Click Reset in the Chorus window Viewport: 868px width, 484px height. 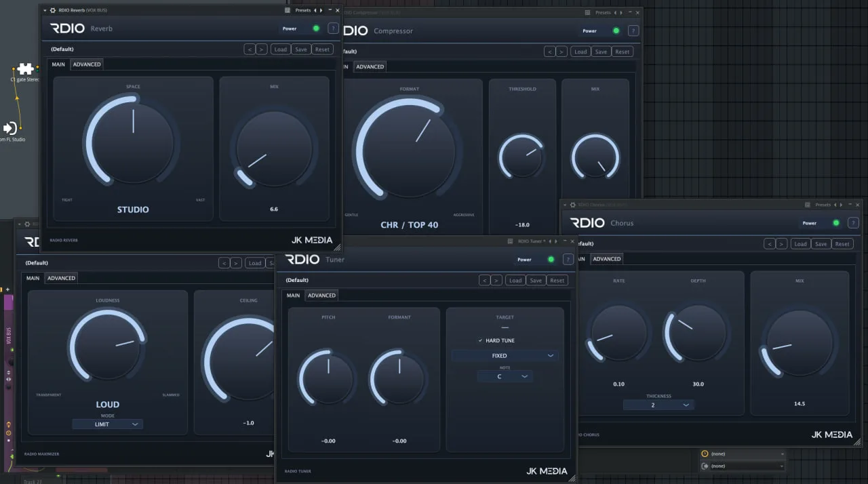(842, 243)
